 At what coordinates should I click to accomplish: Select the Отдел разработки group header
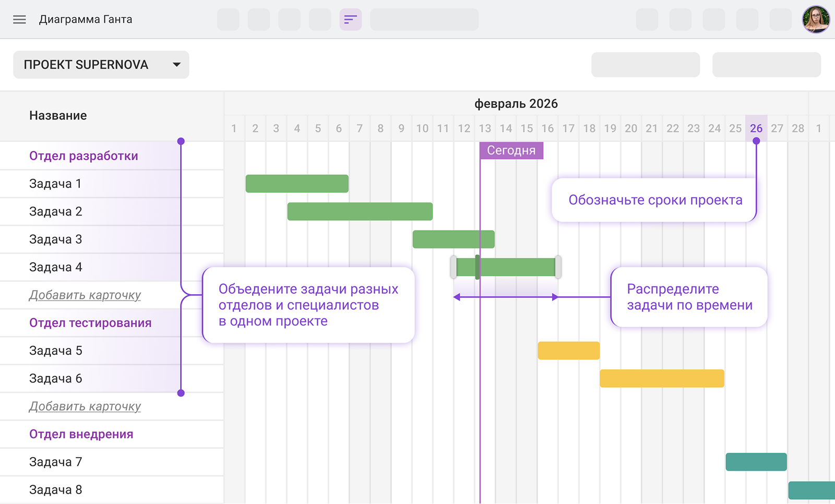83,156
